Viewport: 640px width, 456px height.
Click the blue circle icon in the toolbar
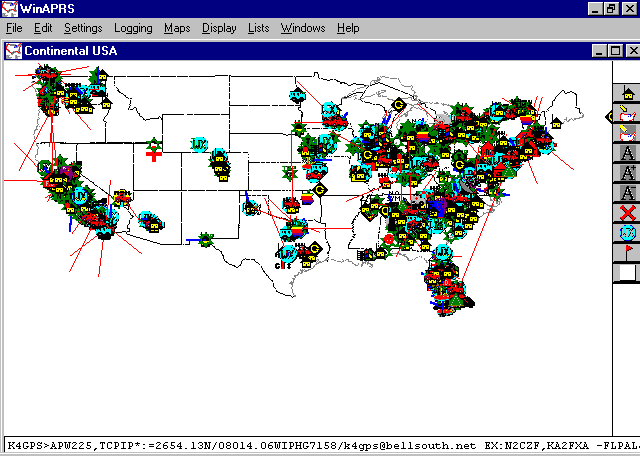click(626, 233)
